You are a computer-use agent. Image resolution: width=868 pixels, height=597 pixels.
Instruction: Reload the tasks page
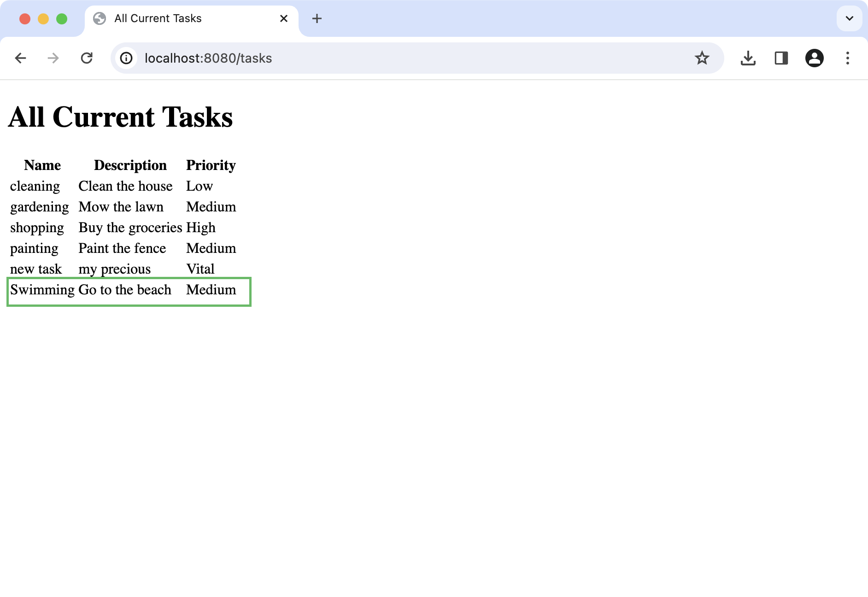pyautogui.click(x=87, y=58)
